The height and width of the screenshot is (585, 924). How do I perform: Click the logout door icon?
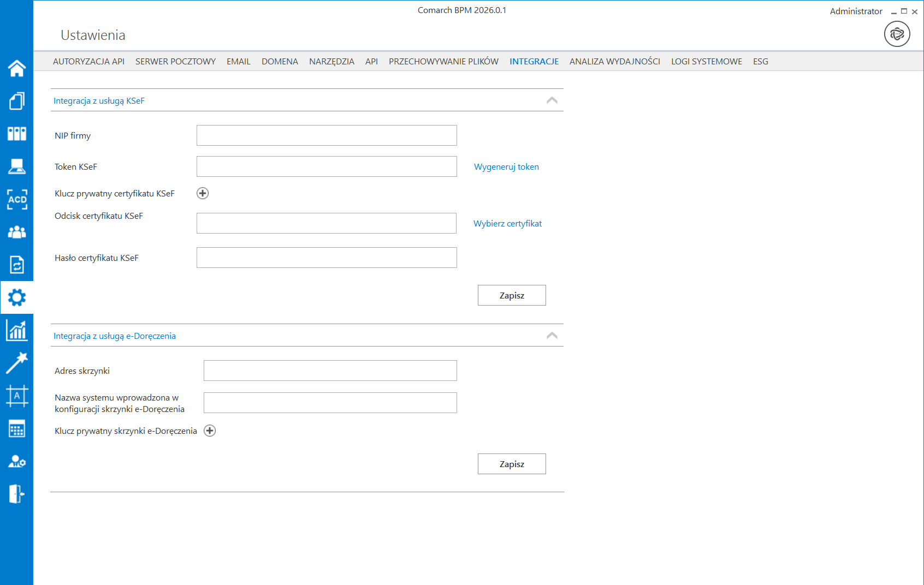[x=16, y=494]
